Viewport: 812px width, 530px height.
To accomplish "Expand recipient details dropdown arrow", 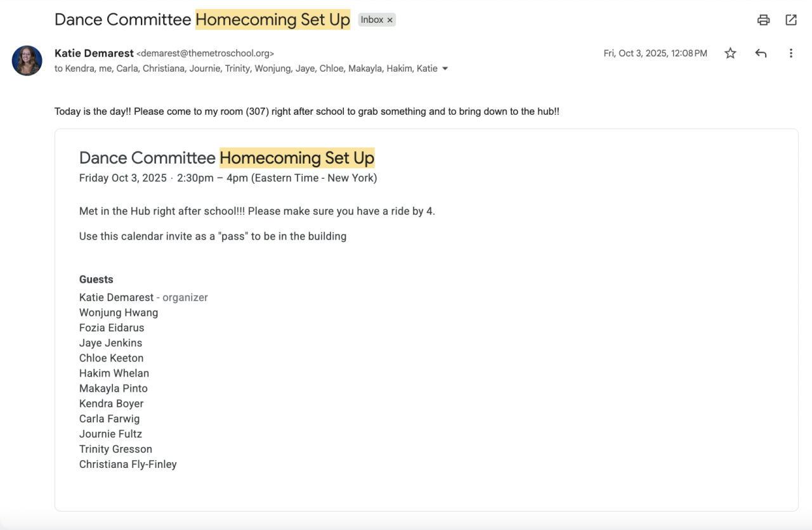I will pos(445,68).
